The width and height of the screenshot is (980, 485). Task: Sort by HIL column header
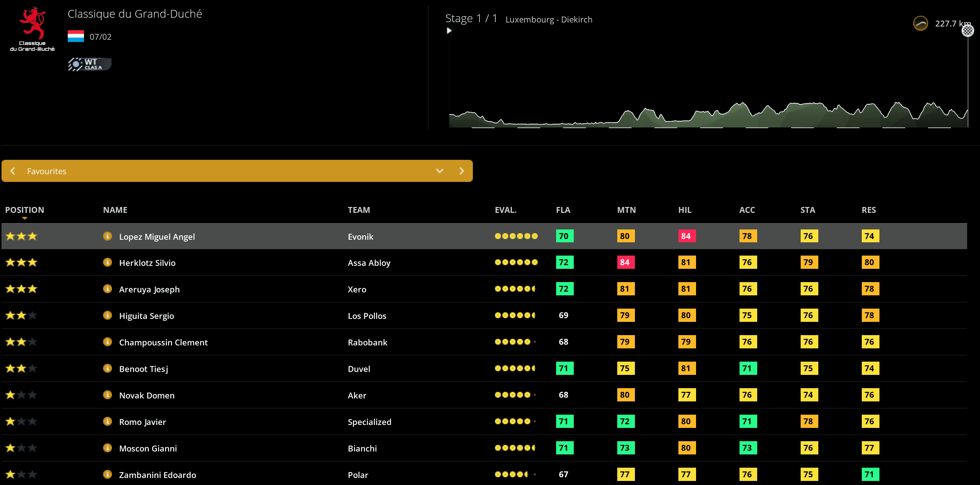coord(684,210)
